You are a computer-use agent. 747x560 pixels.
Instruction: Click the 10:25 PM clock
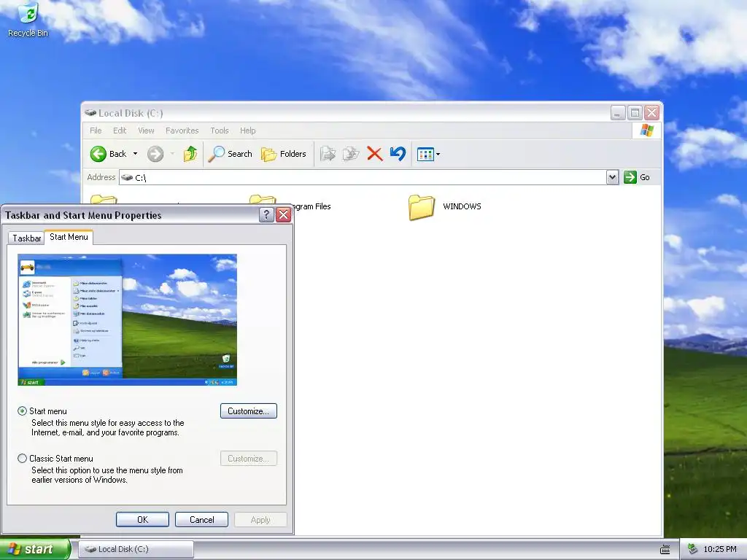click(x=720, y=549)
